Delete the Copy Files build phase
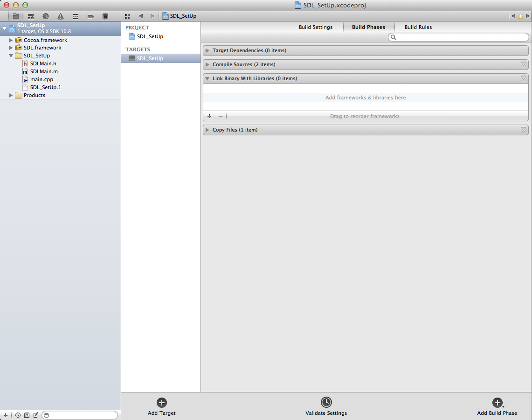This screenshot has width=532, height=420. pos(524,130)
